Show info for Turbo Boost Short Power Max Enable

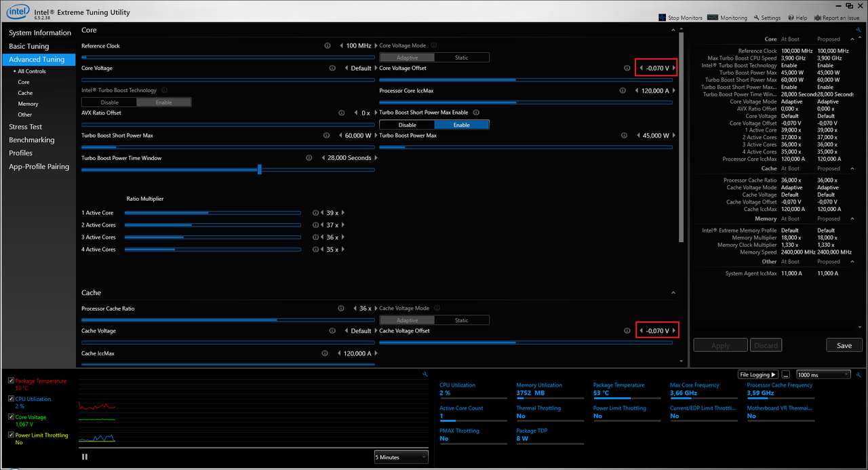pyautogui.click(x=476, y=113)
